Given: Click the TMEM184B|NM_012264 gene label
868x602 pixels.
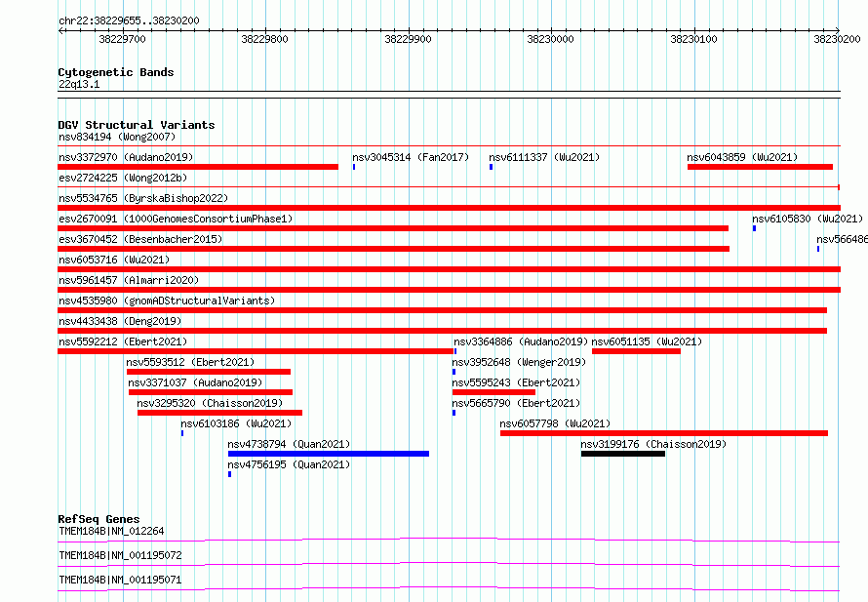Looking at the screenshot, I should [x=111, y=531].
